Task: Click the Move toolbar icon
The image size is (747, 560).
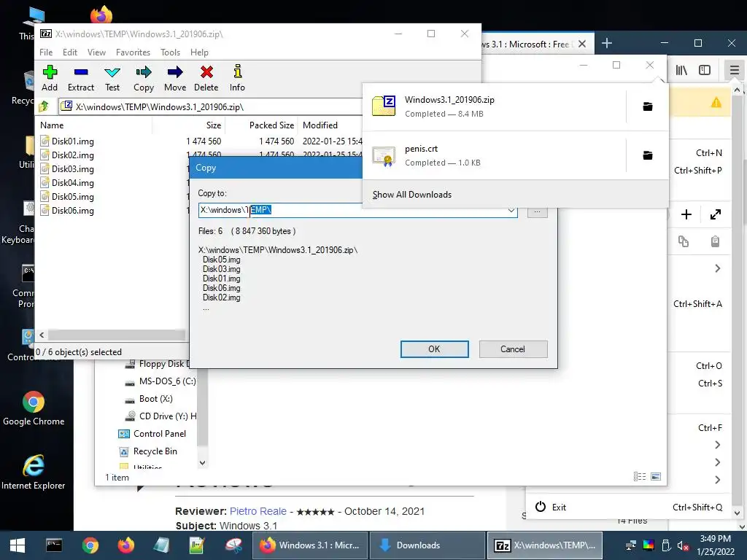Action: 175,79
